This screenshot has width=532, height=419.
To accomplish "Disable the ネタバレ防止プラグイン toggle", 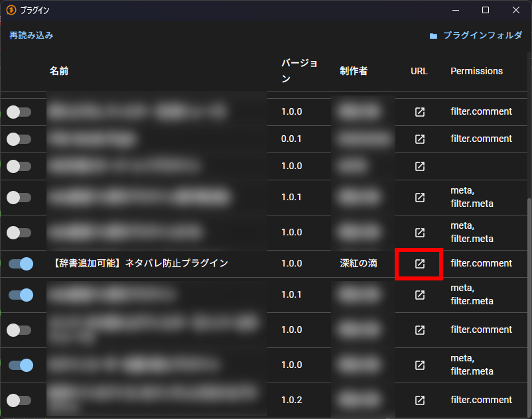I will pyautogui.click(x=21, y=264).
